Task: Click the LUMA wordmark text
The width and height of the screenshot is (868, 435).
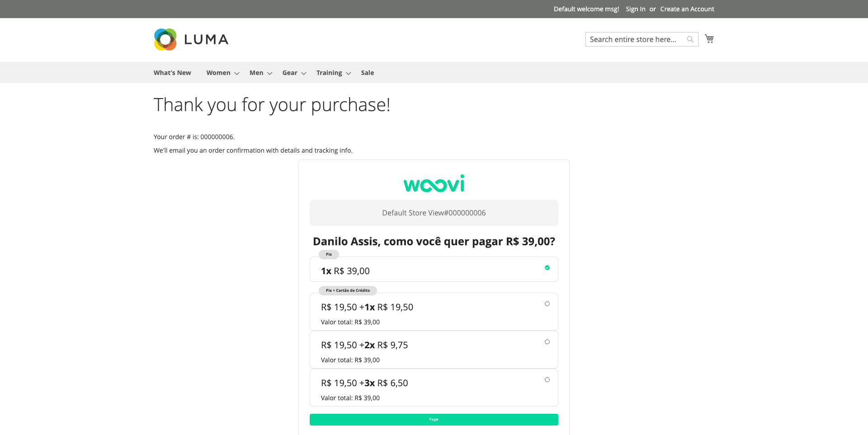Action: click(206, 40)
